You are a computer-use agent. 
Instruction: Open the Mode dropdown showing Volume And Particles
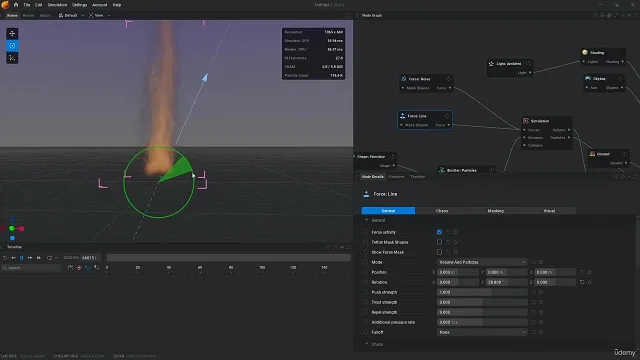482,262
